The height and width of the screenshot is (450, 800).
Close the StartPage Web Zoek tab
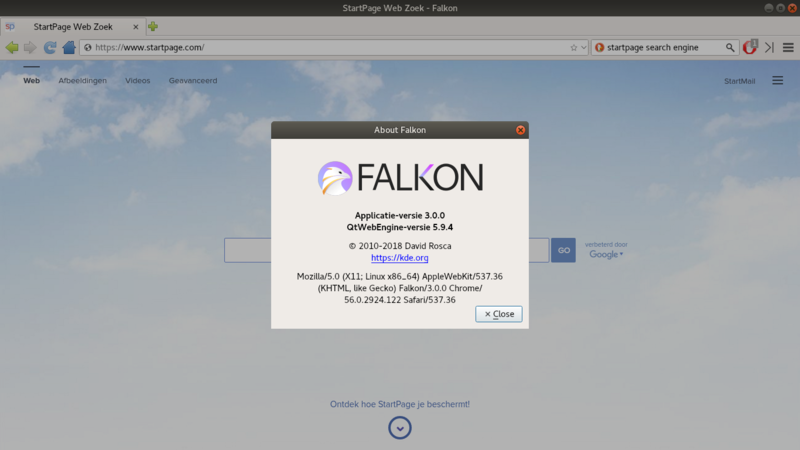pos(136,27)
